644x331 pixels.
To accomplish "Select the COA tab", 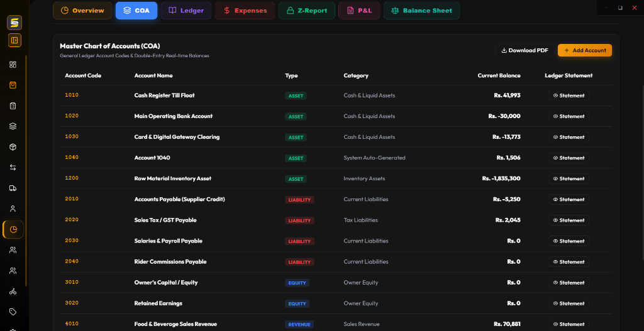I will [x=136, y=11].
